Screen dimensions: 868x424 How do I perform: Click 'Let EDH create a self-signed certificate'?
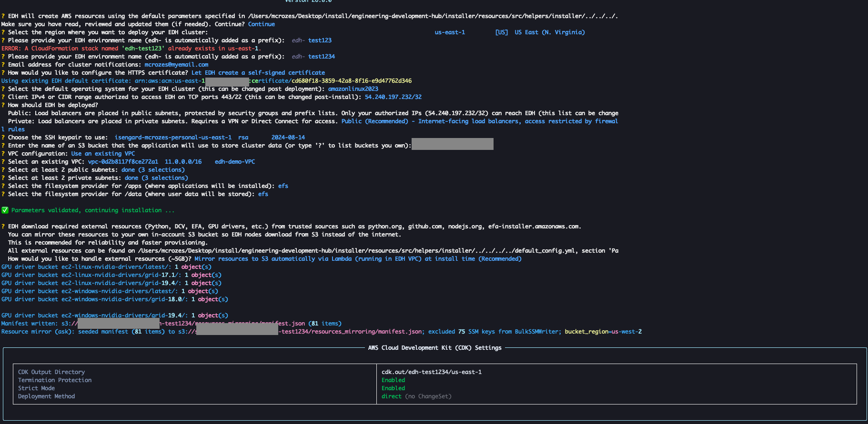258,73
